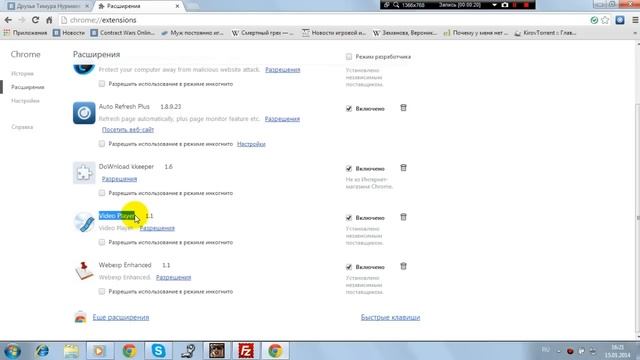Uncheck Enabled for Websep Enhanced
This screenshot has height=360, width=640.
click(349, 267)
